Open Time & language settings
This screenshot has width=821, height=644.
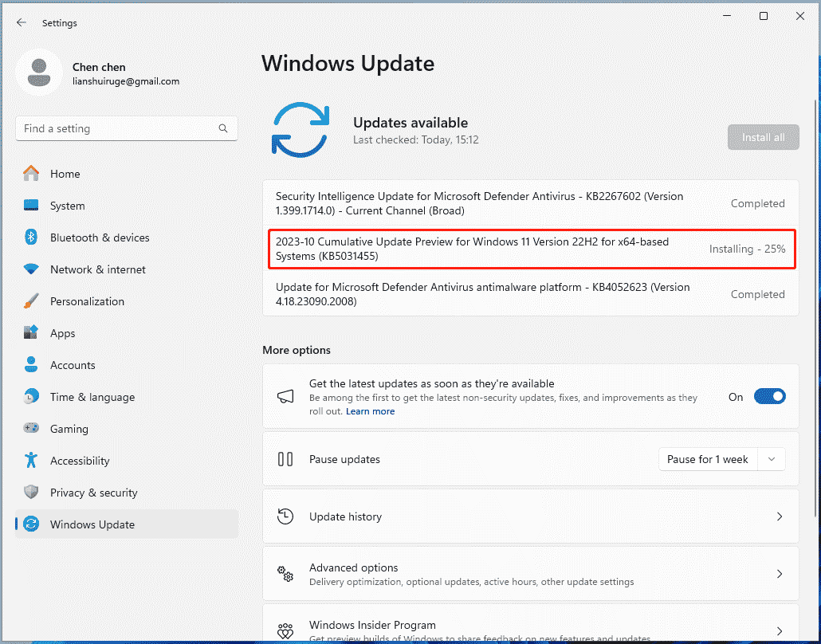tap(127, 397)
